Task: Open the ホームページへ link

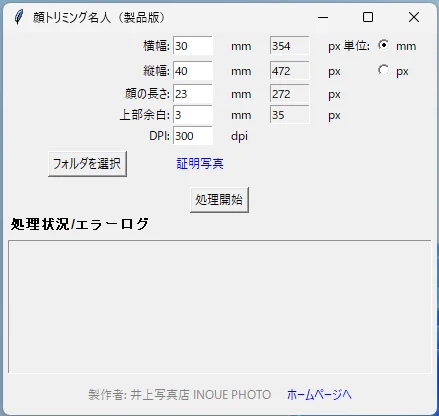Action: (x=319, y=394)
